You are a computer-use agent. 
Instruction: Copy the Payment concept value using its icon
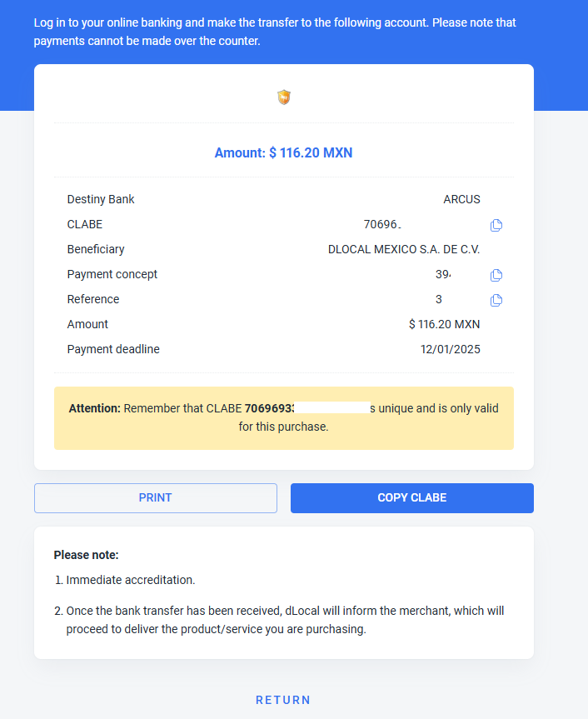pos(496,275)
